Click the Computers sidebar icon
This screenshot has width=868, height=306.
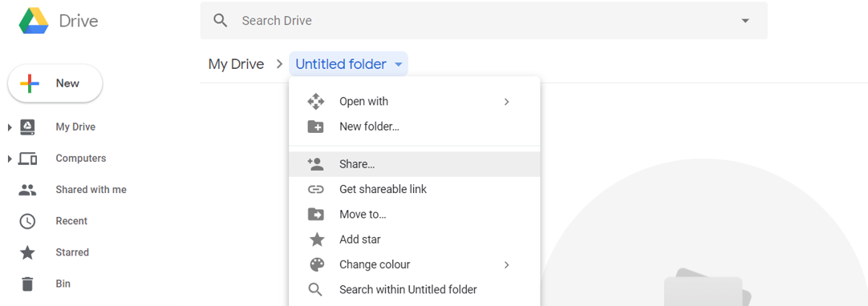coord(27,159)
